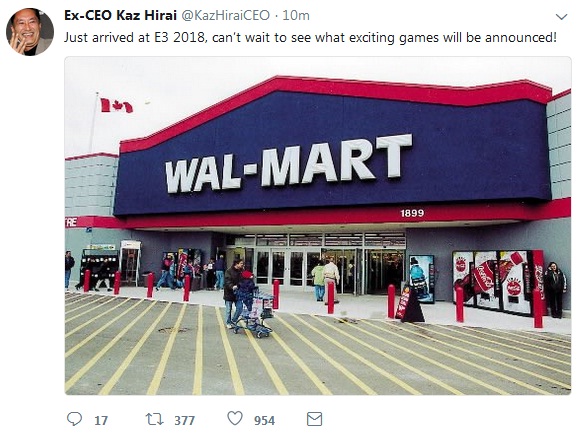Click the 377 retweets count
The image size is (582, 434).
point(184,420)
